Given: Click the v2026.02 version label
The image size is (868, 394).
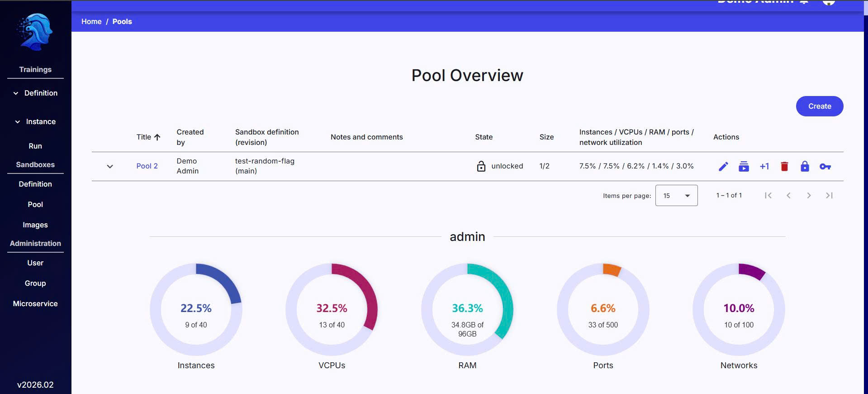Looking at the screenshot, I should [35, 384].
